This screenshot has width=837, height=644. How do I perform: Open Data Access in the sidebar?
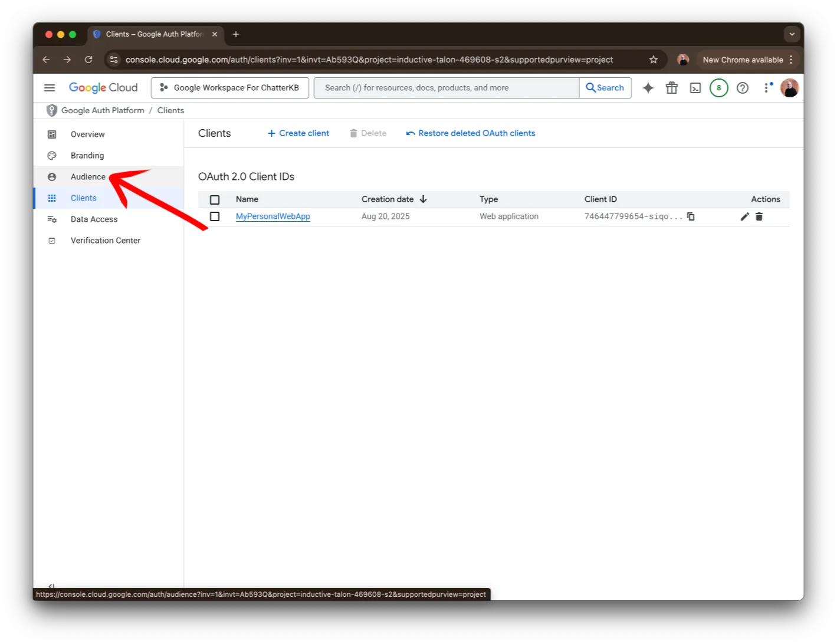pyautogui.click(x=109, y=219)
